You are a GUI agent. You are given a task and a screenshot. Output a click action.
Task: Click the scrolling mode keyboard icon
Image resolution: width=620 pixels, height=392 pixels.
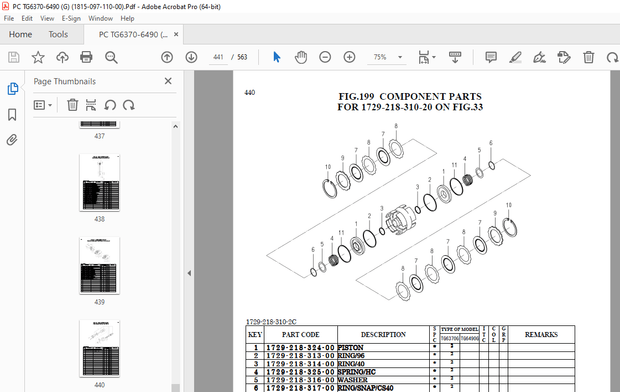pos(455,57)
